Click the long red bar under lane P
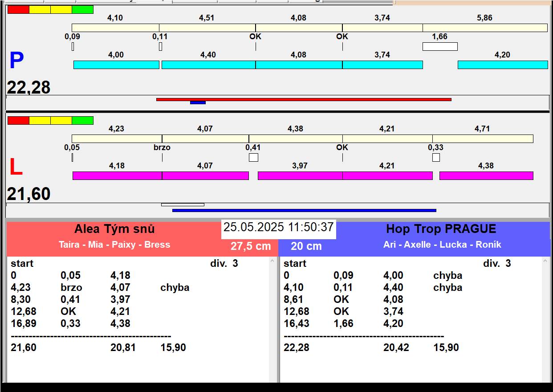Screen dimensions: 553x392 pos(304,99)
